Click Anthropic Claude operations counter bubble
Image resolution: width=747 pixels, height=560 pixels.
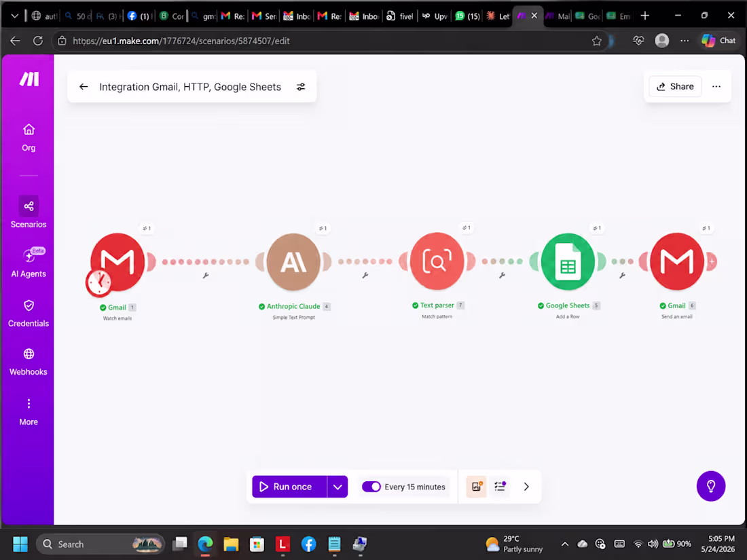tap(323, 228)
